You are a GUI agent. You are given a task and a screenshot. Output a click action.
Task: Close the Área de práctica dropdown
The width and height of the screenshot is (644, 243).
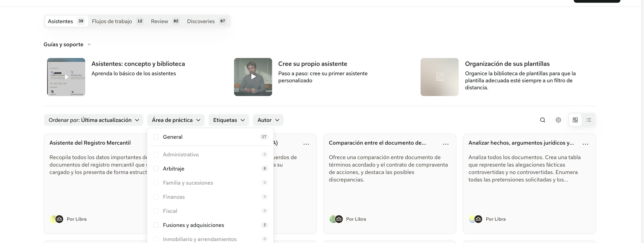pyautogui.click(x=176, y=120)
